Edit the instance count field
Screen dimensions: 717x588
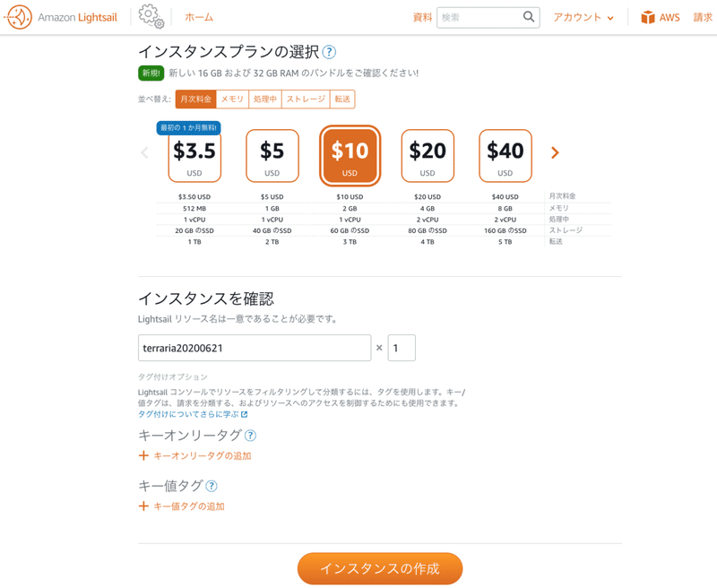[x=402, y=348]
